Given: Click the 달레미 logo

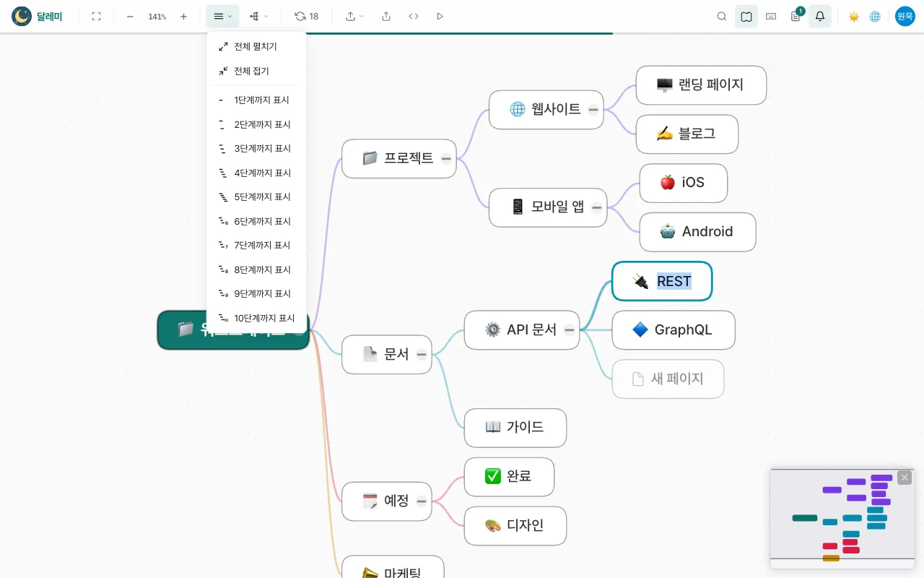Looking at the screenshot, I should pos(37,16).
